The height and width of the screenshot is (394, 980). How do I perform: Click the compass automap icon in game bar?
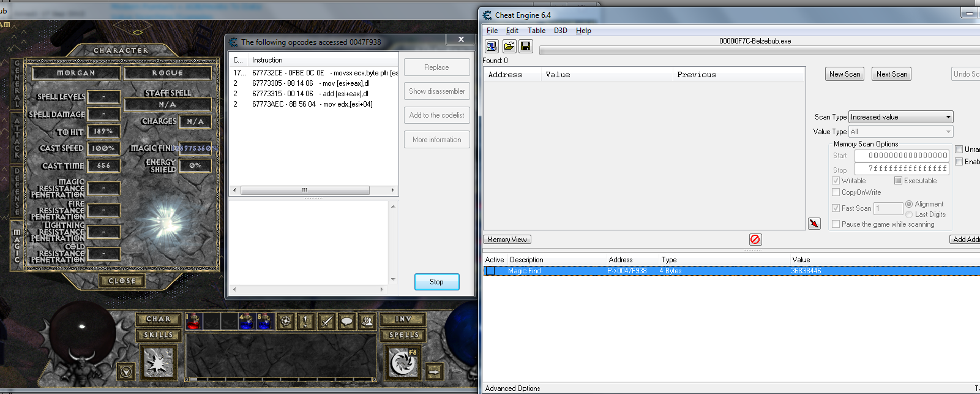coord(285,321)
